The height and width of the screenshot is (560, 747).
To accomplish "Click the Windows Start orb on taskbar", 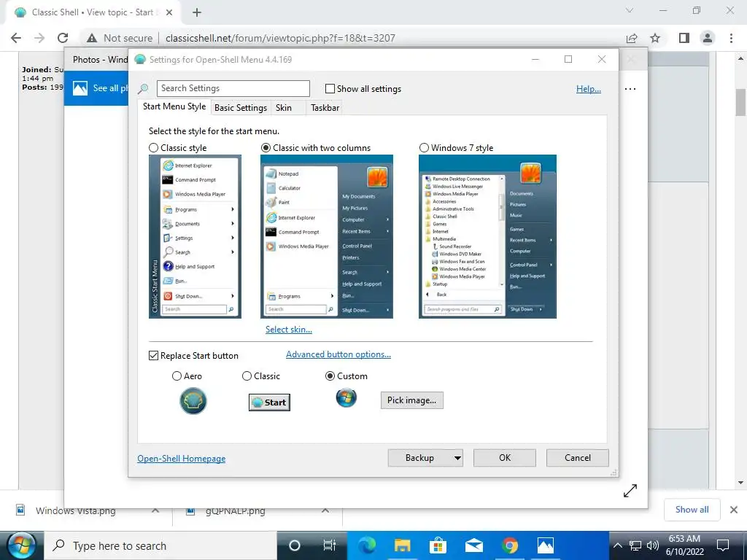I will tap(21, 545).
